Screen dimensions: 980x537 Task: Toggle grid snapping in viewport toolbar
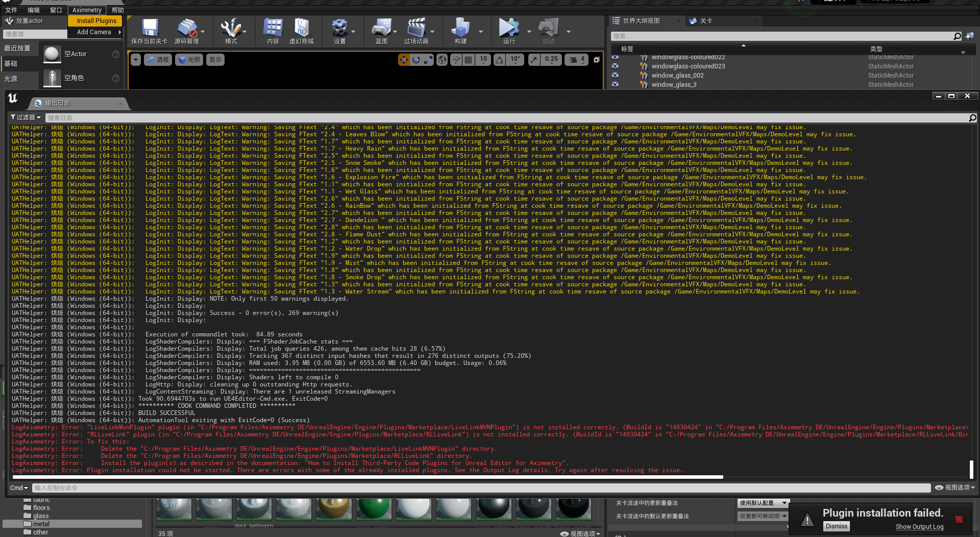pyautogui.click(x=468, y=60)
